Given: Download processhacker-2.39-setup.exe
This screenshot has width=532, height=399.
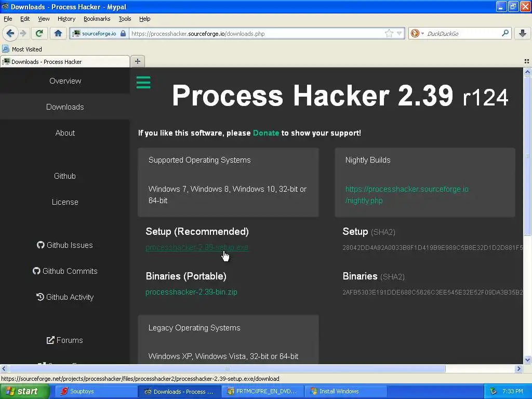Looking at the screenshot, I should pyautogui.click(x=197, y=247).
